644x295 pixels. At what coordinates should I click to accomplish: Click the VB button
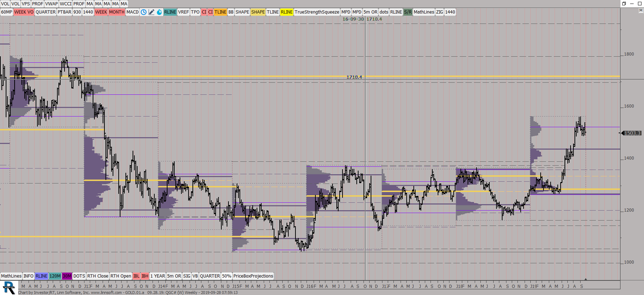tap(195, 276)
